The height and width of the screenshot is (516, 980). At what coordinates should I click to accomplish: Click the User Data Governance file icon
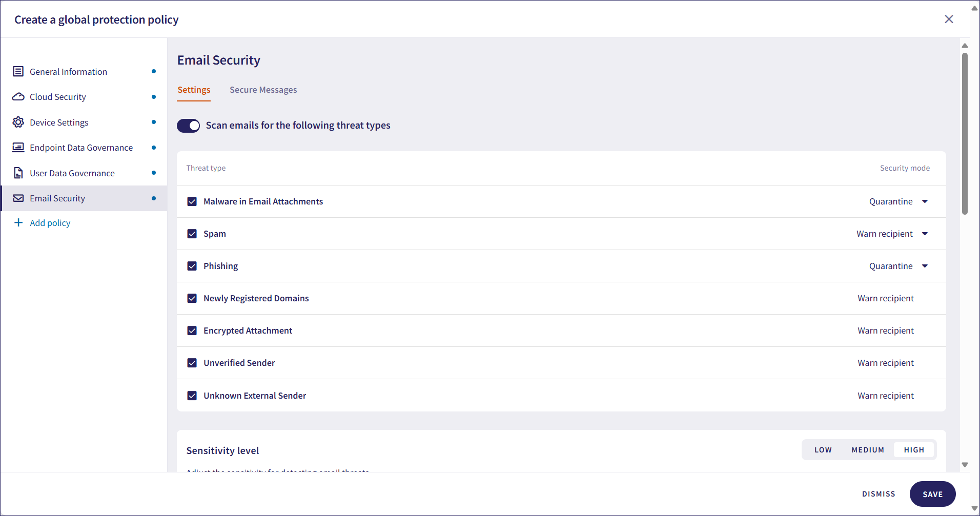click(x=18, y=173)
